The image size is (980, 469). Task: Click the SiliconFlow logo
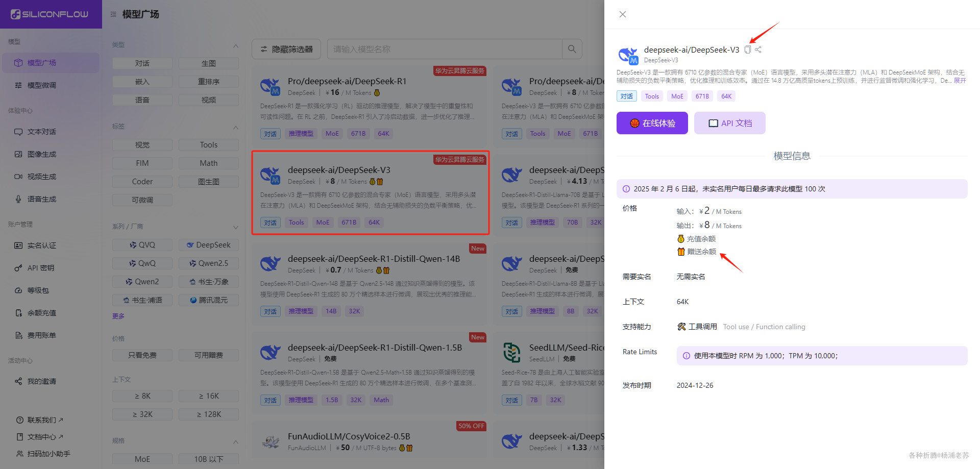tap(50, 14)
